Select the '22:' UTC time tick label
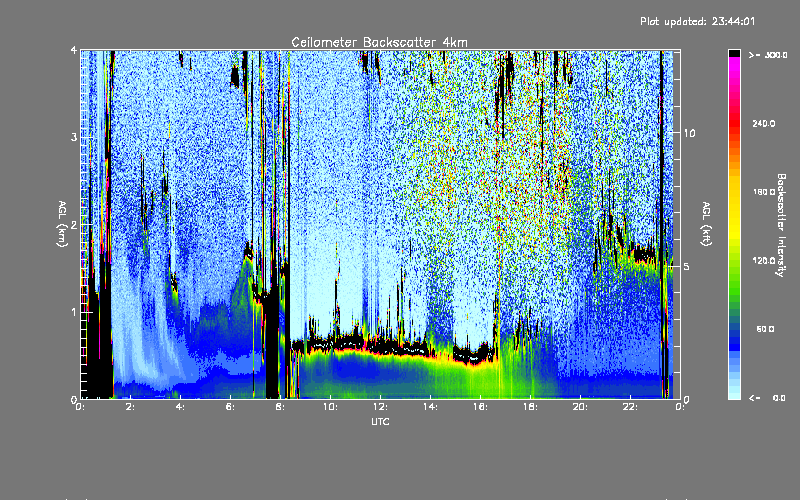Screen dimensions: 800x500 [x=630, y=407]
